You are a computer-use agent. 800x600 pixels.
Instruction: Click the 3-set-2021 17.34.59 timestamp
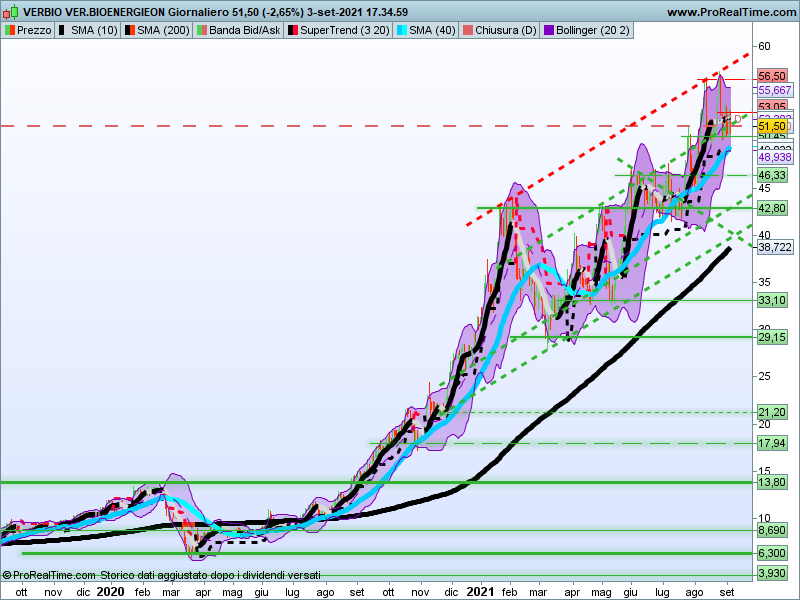click(x=357, y=12)
